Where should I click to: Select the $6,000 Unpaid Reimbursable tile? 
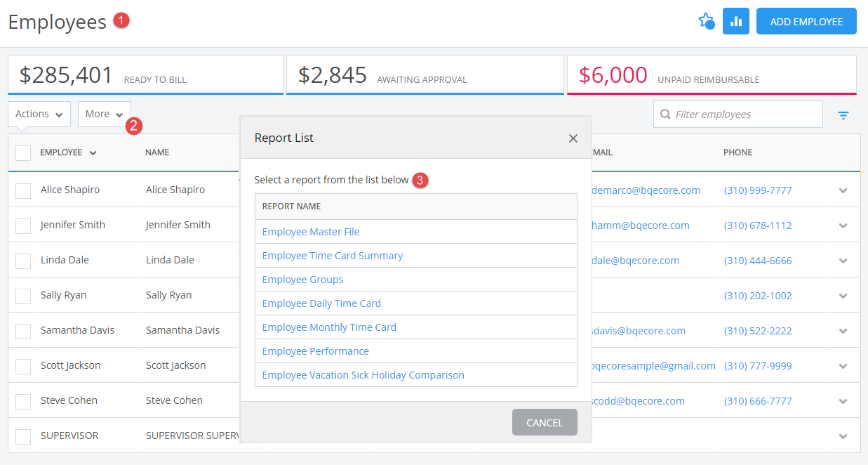712,74
